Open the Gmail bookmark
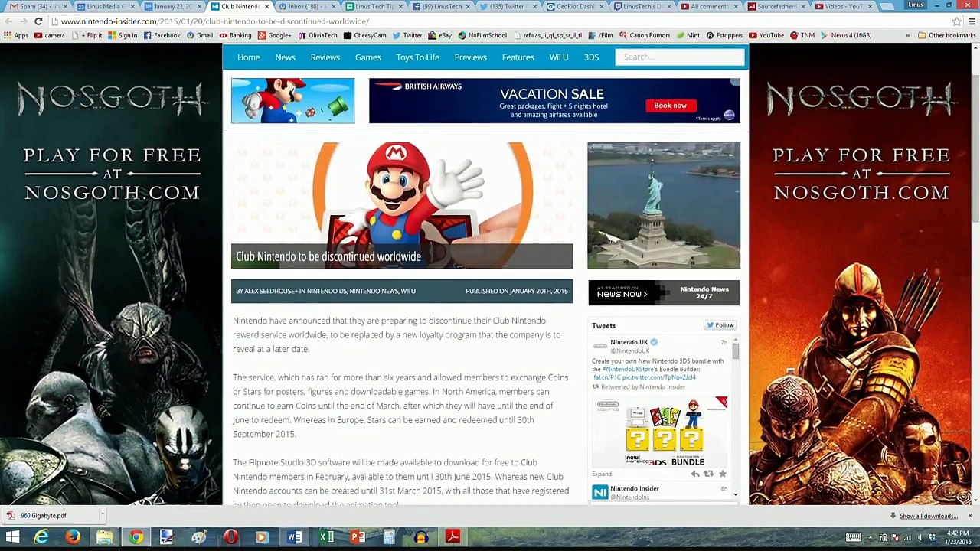Screen dimensions: 980x551 199,35
